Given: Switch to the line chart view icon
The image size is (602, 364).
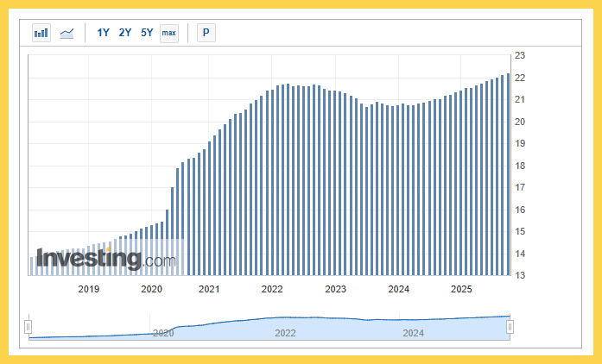Looking at the screenshot, I should coord(67,34).
